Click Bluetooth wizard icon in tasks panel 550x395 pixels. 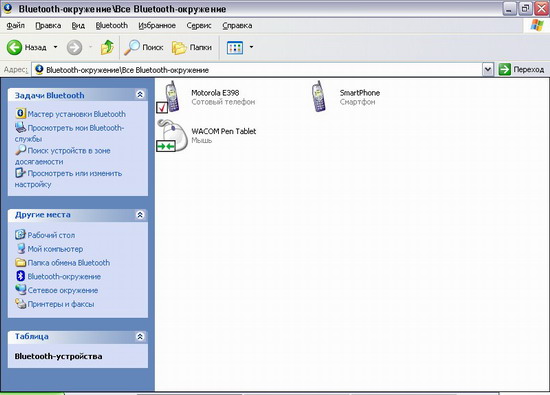[20, 113]
